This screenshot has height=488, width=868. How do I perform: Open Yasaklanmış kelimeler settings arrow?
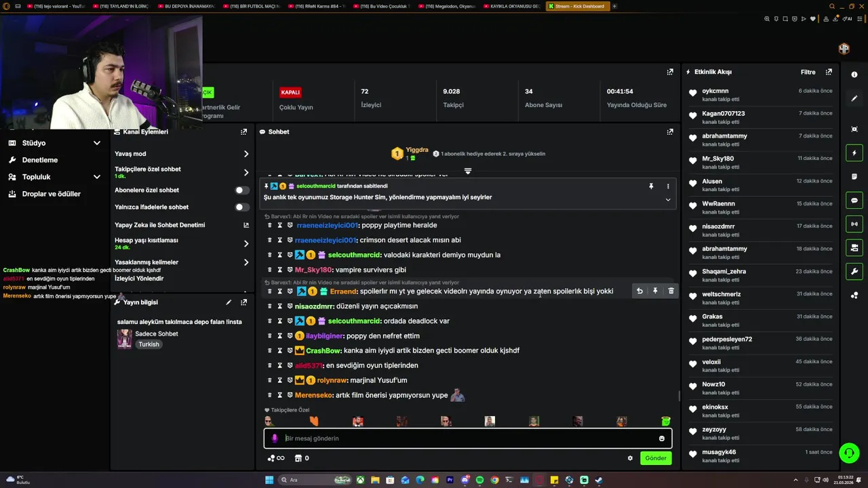click(245, 262)
